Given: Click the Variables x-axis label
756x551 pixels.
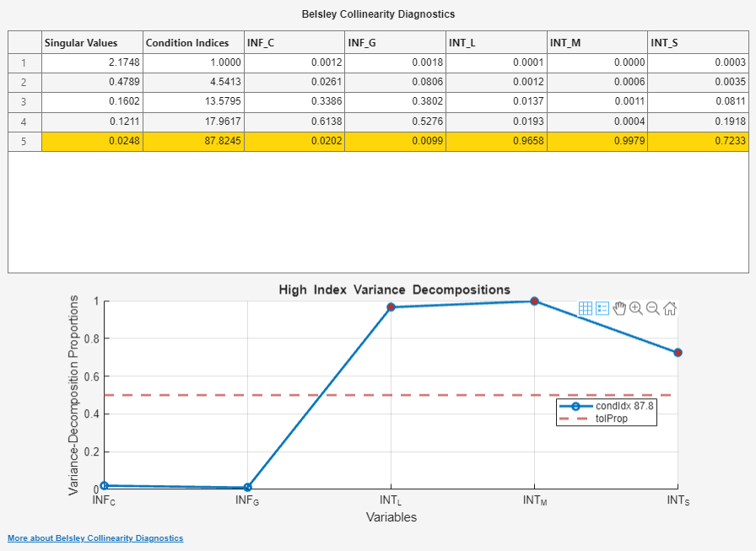Looking at the screenshot, I should (391, 517).
